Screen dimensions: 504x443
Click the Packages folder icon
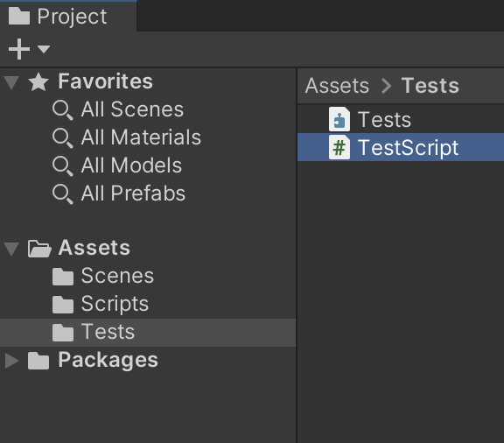click(x=38, y=361)
